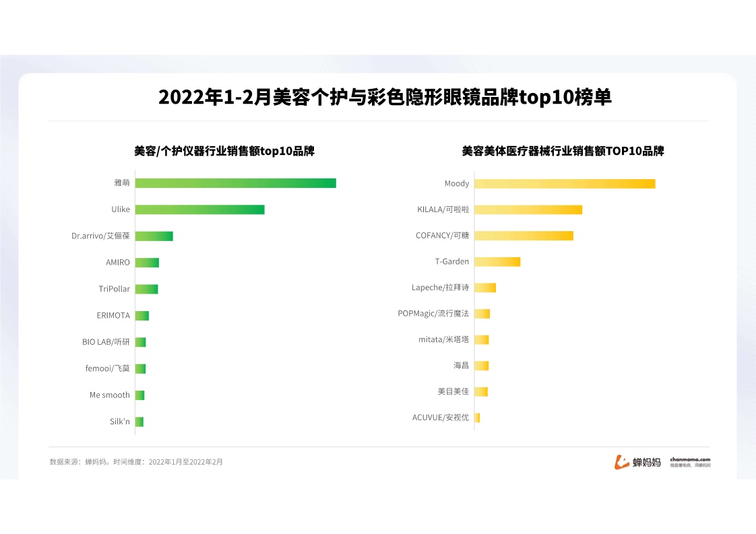
Task: Select the T-Garden bar
Action: pyautogui.click(x=497, y=261)
